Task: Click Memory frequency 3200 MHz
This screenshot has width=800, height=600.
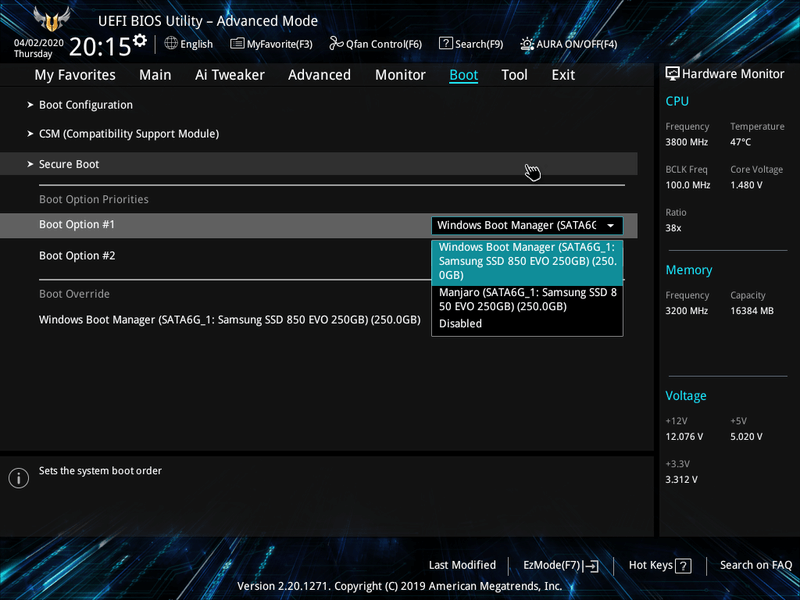Action: (x=687, y=311)
